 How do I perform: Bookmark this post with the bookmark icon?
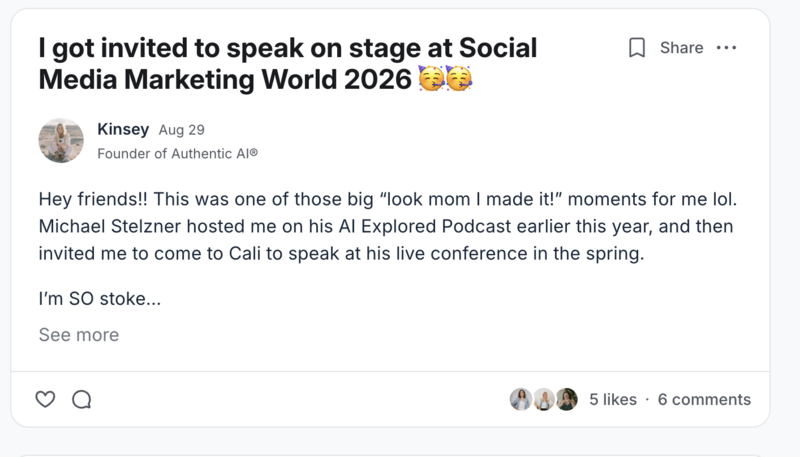click(637, 48)
